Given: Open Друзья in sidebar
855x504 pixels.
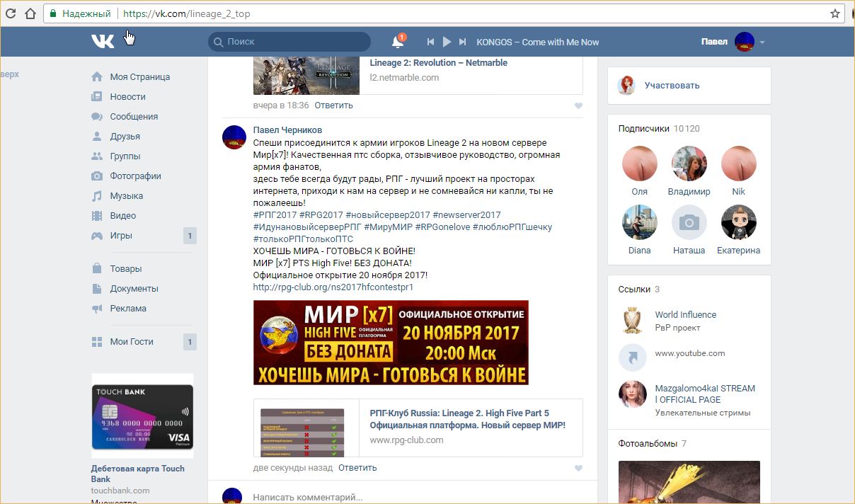Looking at the screenshot, I should pyautogui.click(x=125, y=136).
